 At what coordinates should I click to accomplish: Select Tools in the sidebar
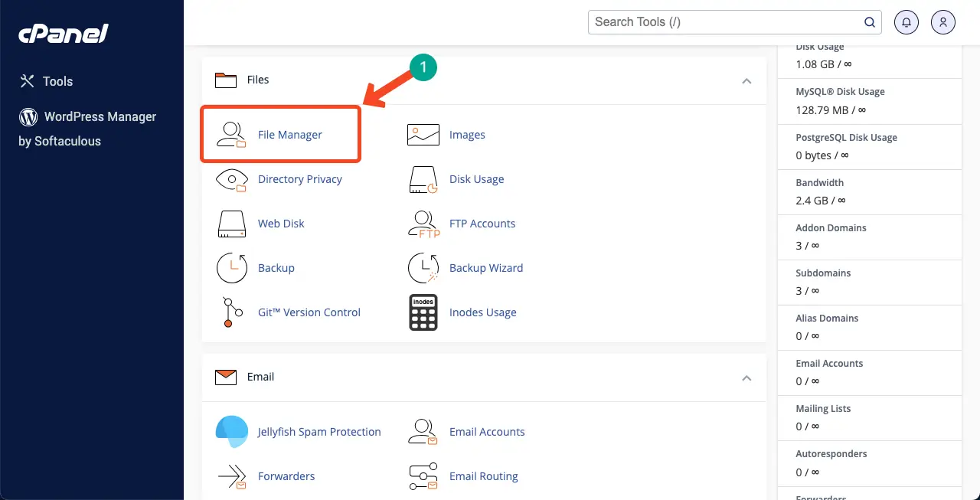(57, 81)
